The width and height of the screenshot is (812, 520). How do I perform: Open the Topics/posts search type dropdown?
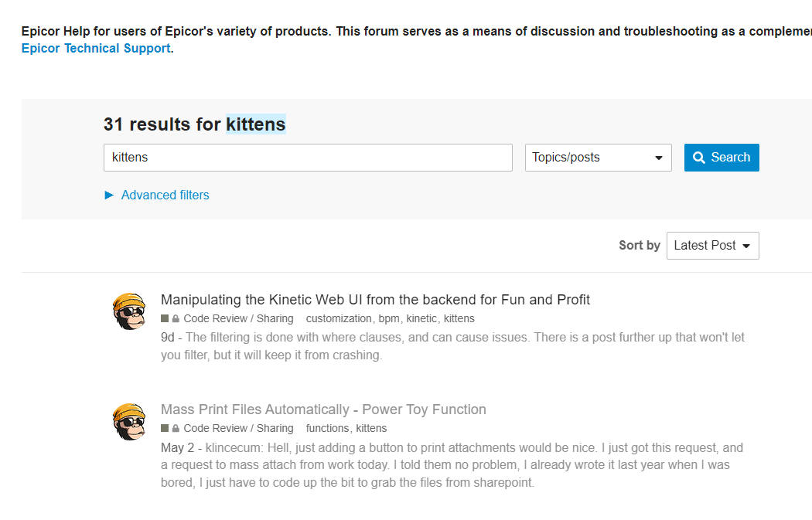(x=598, y=158)
